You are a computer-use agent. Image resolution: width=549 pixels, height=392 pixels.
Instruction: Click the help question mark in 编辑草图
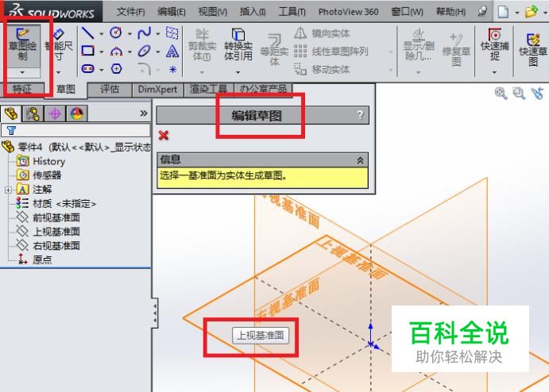point(360,115)
